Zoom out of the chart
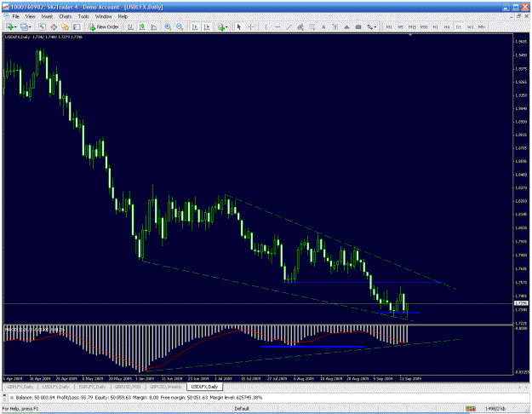 pos(180,26)
